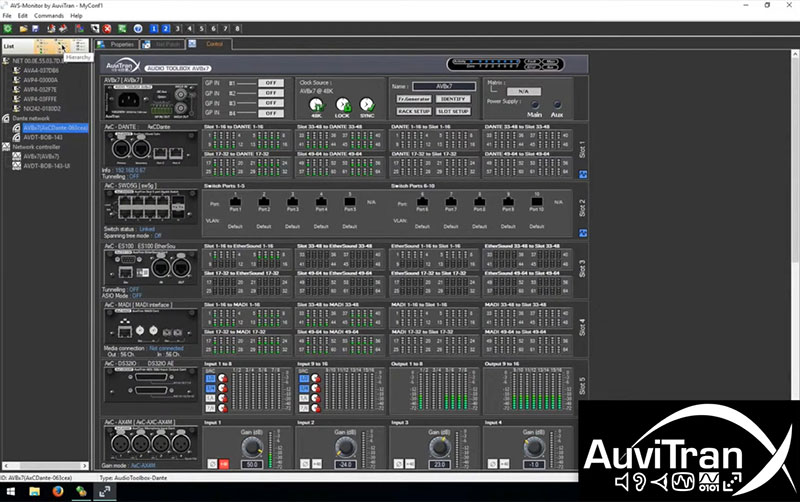Select NXI242-0180D2 device in tree
The height and width of the screenshot is (502, 800).
pos(42,109)
